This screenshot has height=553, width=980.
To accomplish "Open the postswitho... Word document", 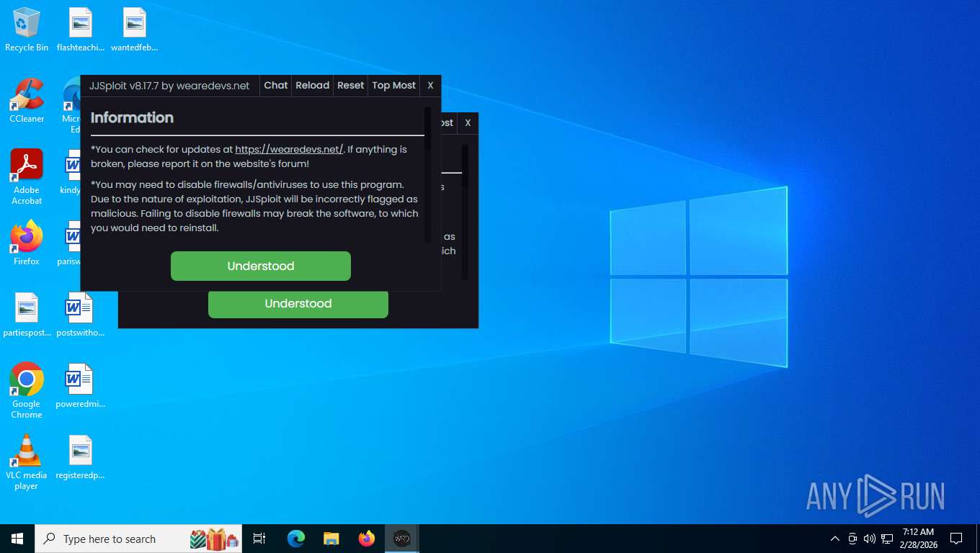I will tap(81, 315).
